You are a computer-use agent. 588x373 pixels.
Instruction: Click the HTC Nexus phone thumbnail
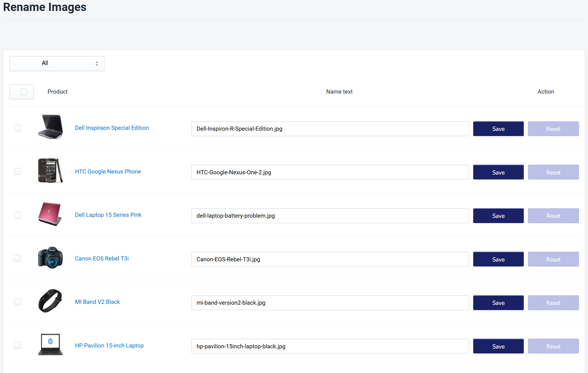tap(50, 170)
